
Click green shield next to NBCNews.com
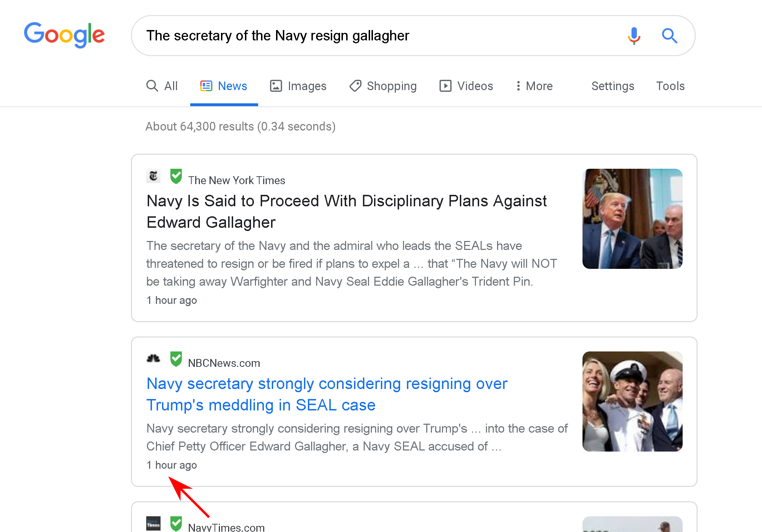click(x=176, y=359)
